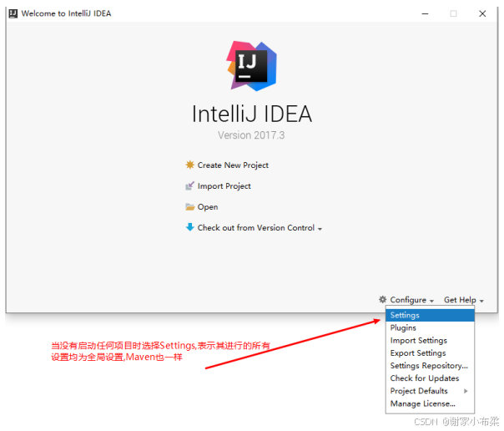This screenshot has height=431, width=504.
Task: Click the Create New Project star icon
Action: coord(190,165)
